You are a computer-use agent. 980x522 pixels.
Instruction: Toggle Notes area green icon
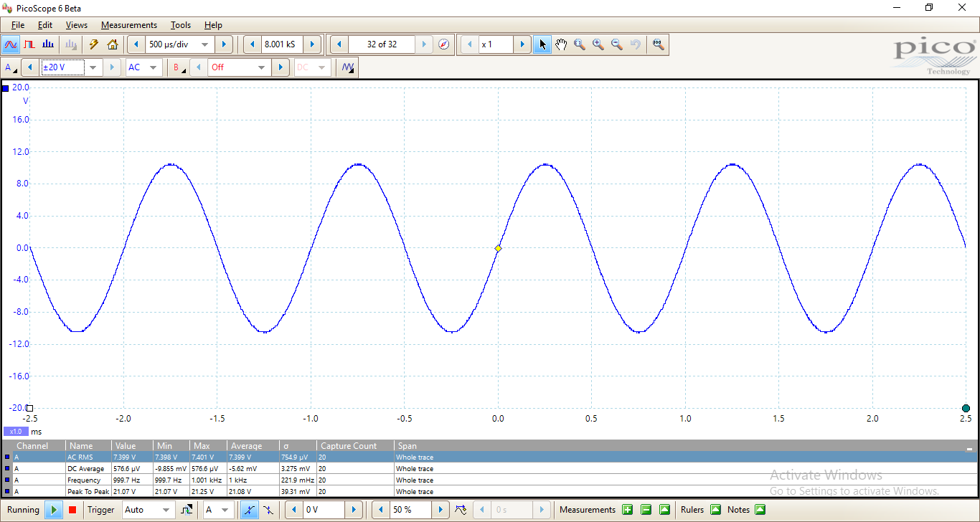(760, 510)
